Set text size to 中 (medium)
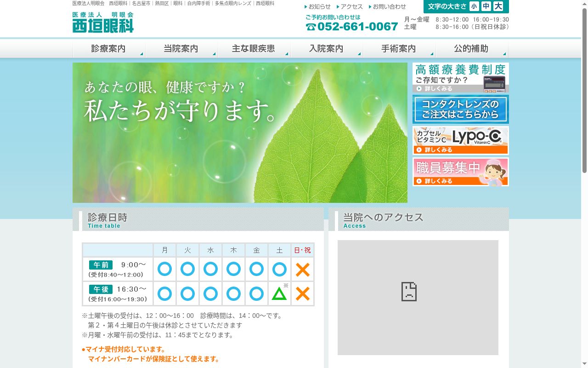 (486, 6)
